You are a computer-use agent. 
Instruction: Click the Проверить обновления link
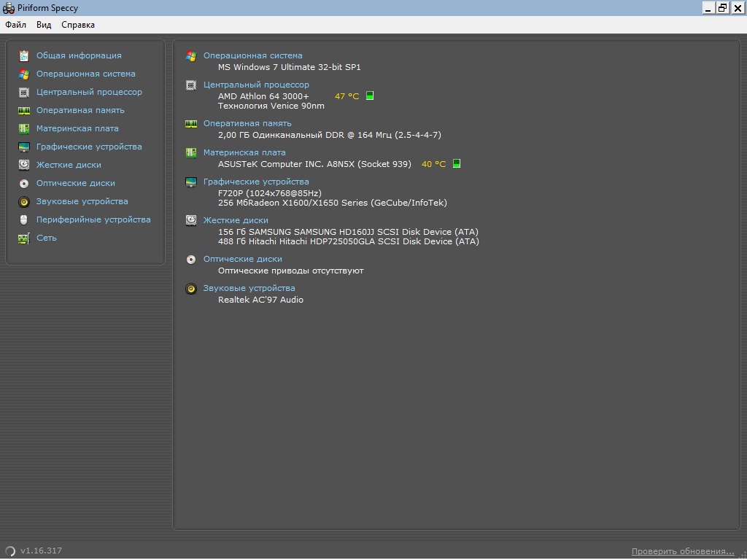pos(683,551)
